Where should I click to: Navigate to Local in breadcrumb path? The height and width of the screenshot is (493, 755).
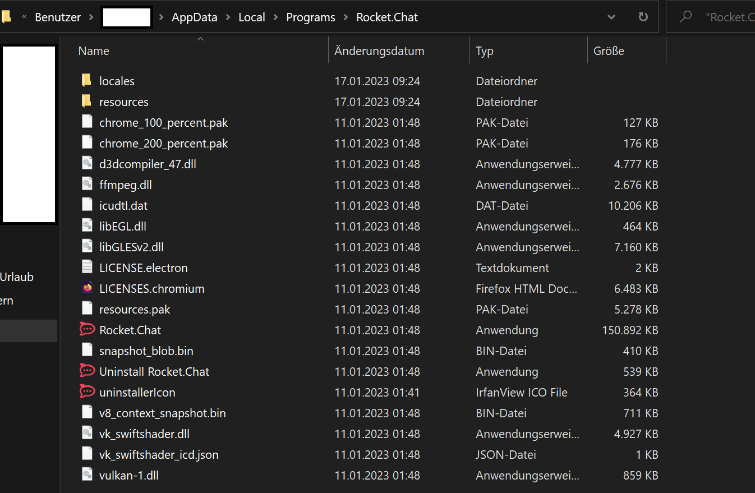(x=251, y=17)
